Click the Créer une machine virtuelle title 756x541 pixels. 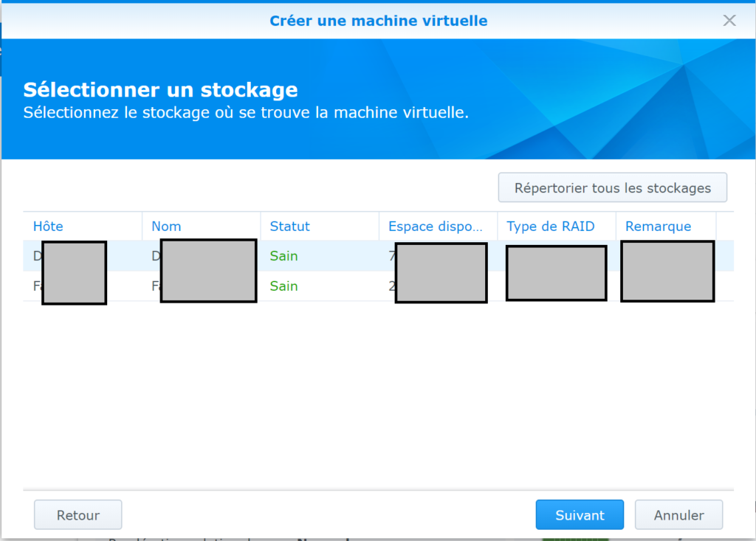(378, 21)
